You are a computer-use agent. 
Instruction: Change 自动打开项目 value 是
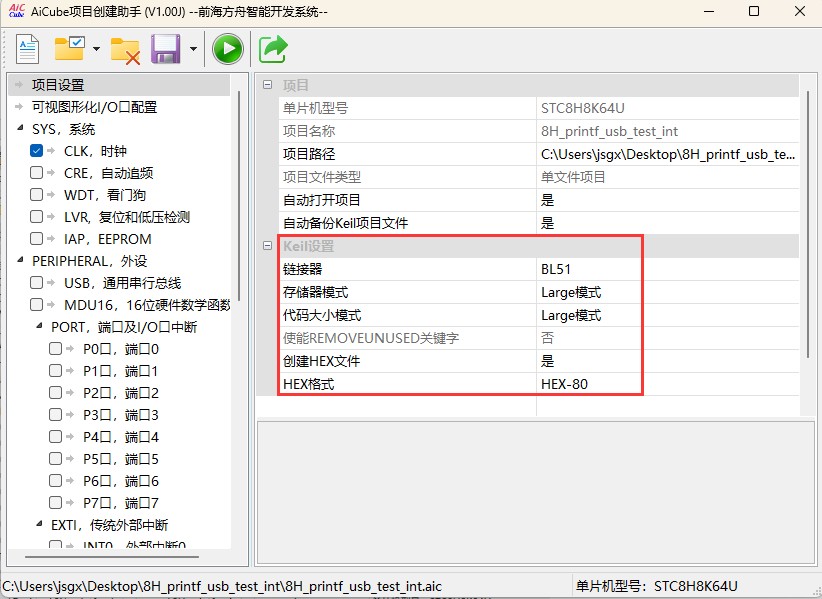668,200
